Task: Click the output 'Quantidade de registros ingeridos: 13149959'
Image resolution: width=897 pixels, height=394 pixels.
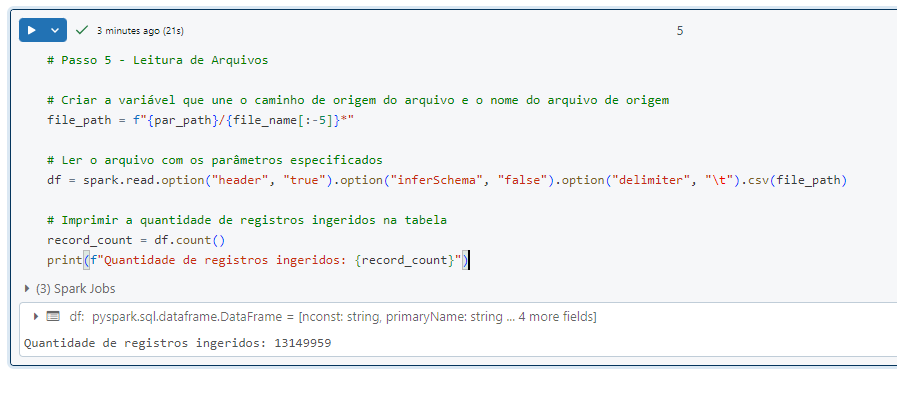Action: (x=177, y=344)
